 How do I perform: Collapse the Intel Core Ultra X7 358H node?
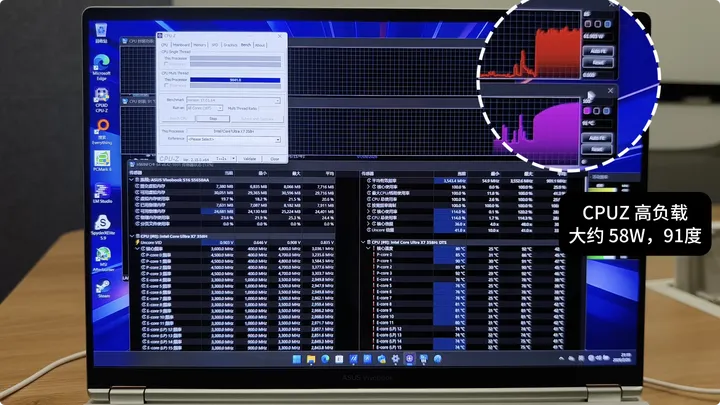click(132, 236)
